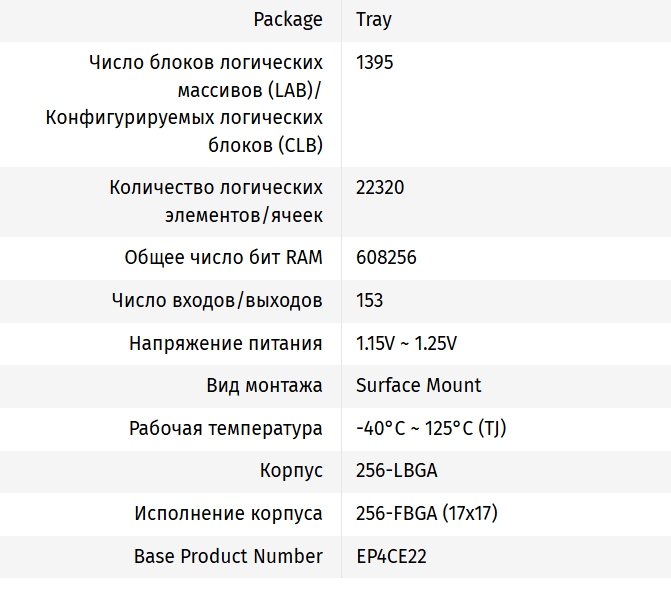The width and height of the screenshot is (671, 591).
Task: Click the "Вид монтажа" label
Action: (x=264, y=385)
